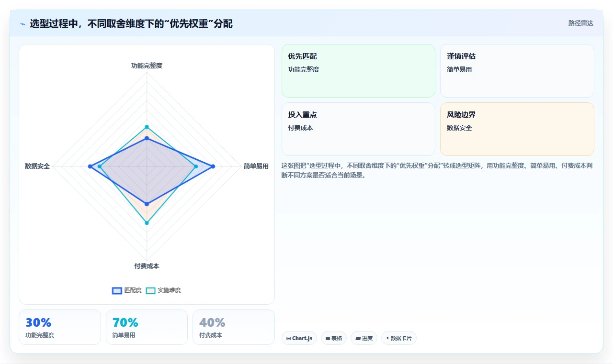This screenshot has height=364, width=613.
Task: Click the 匹配度 data point on 付费成本 axis
Action: 147,204
